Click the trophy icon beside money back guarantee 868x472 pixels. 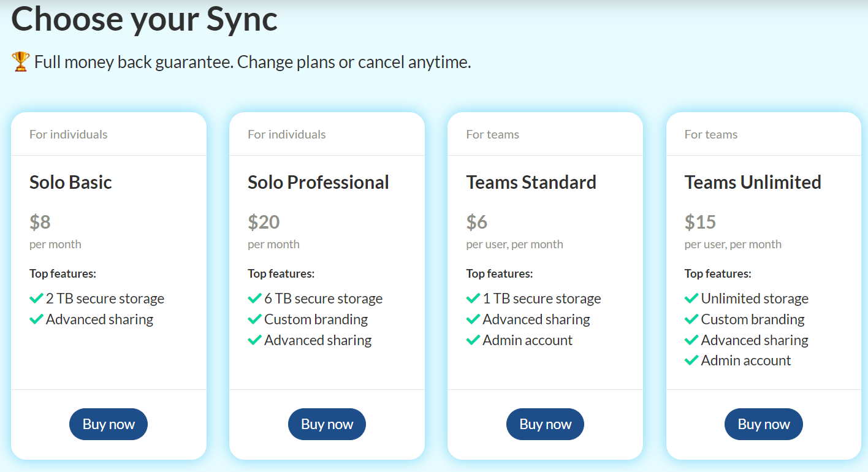[20, 62]
